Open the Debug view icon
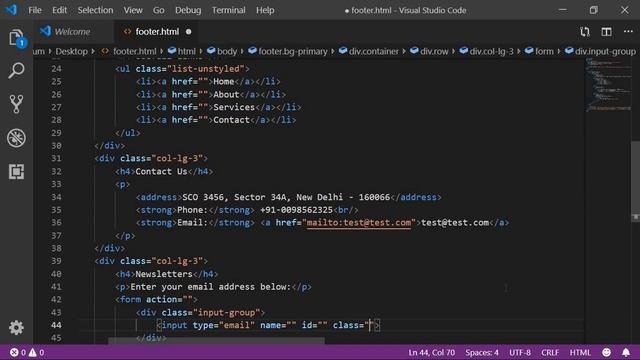The image size is (640, 360). 16,138
